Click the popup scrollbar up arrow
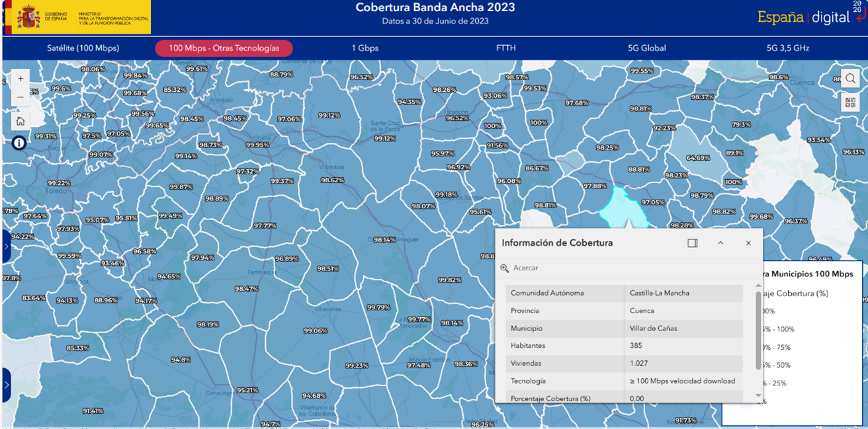 coord(759,286)
